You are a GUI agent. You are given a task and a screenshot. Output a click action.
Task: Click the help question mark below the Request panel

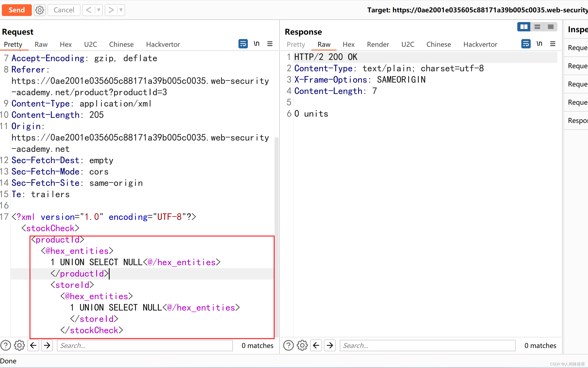[x=6, y=345]
